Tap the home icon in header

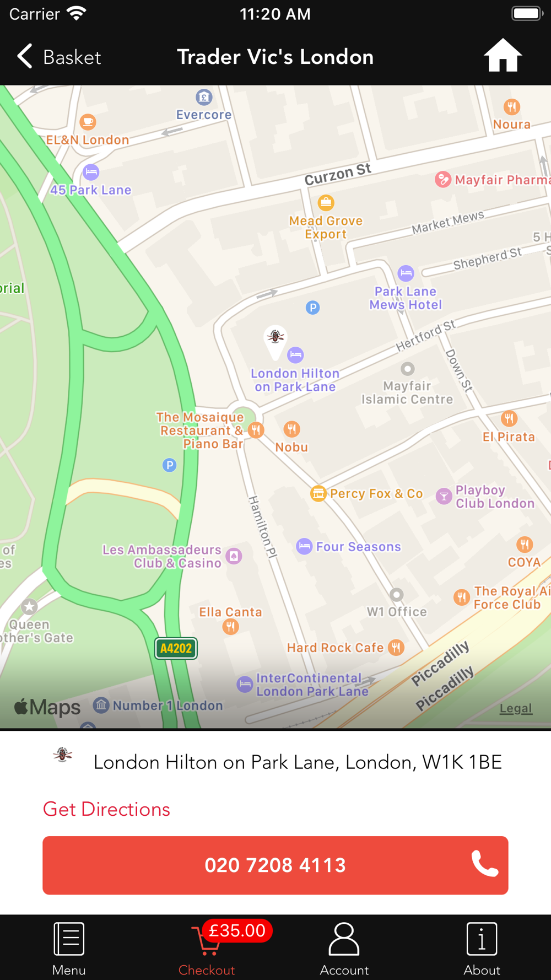(x=503, y=56)
